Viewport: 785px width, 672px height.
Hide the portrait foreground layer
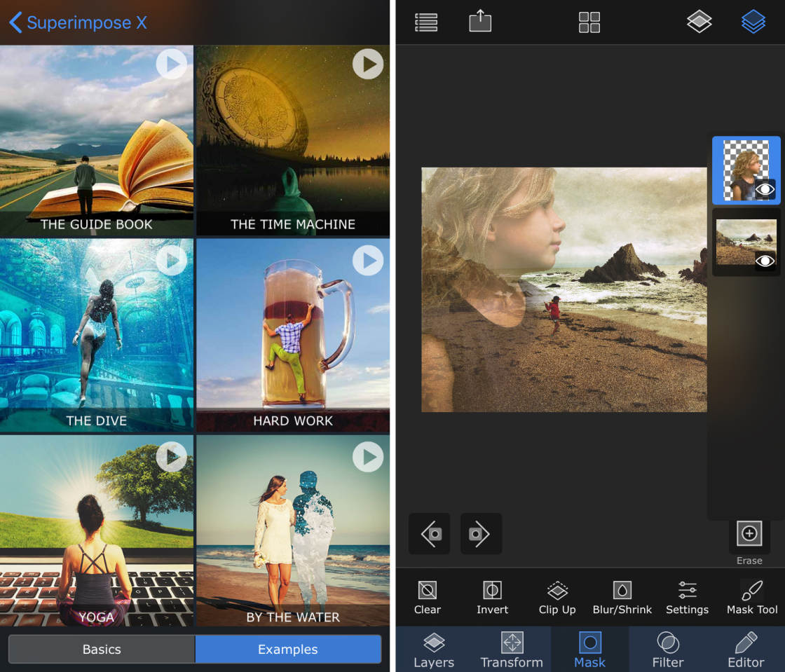[x=765, y=189]
